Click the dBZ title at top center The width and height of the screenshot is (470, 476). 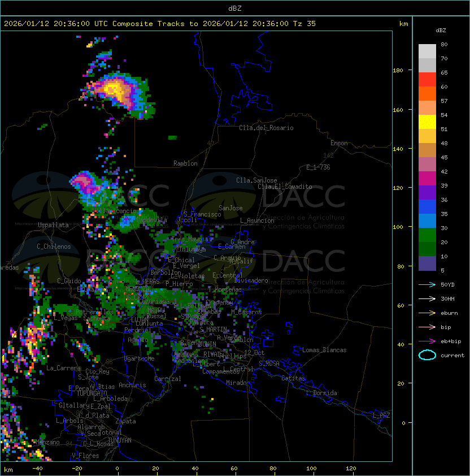(234, 8)
